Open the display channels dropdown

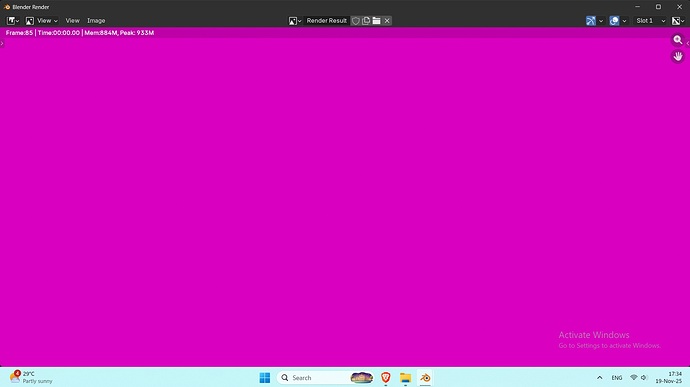(x=678, y=21)
